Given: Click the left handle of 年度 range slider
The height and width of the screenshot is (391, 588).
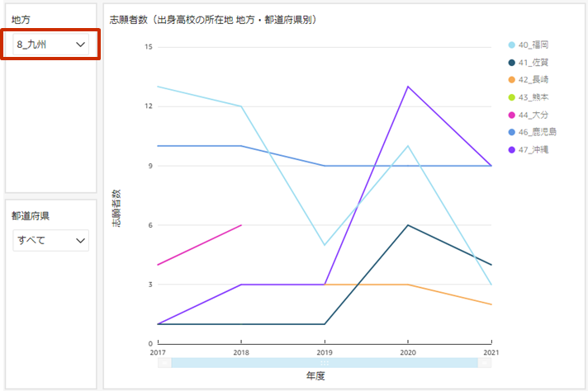Looking at the screenshot, I should point(165,362).
